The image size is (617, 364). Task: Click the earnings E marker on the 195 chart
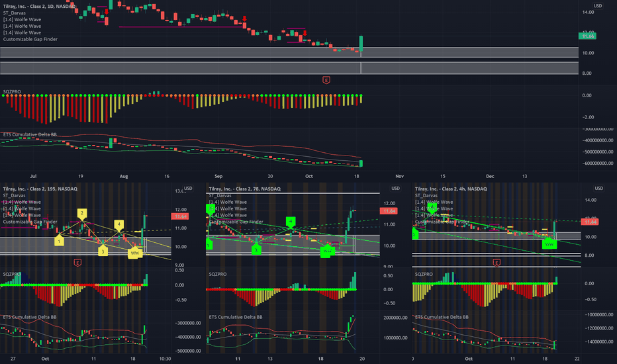[77, 263]
